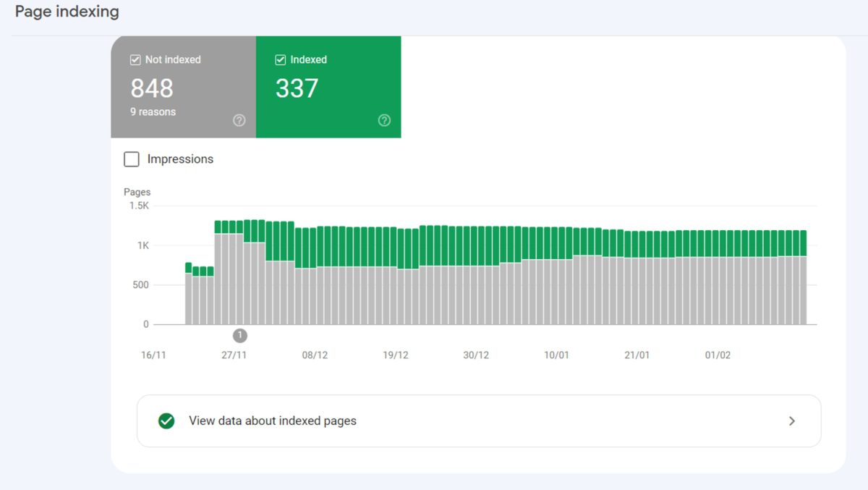The image size is (868, 490).
Task: Click the annotation marker numbered 1
Action: [x=240, y=335]
